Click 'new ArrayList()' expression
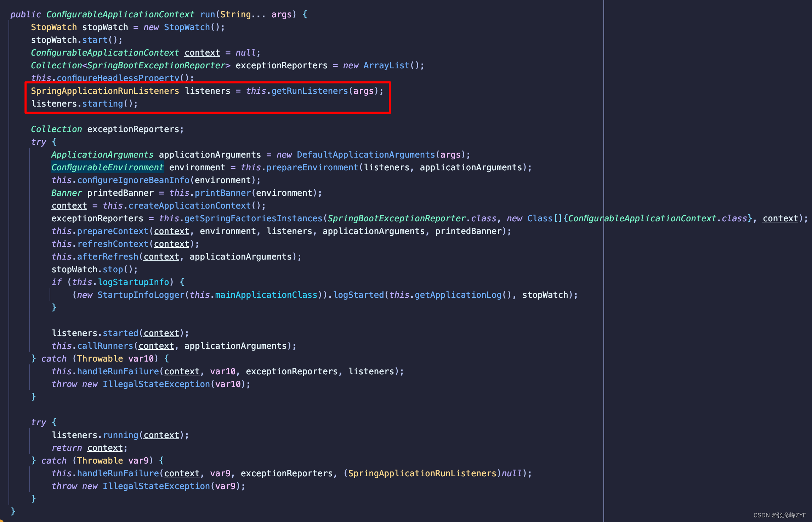The image size is (812, 522). coord(384,66)
